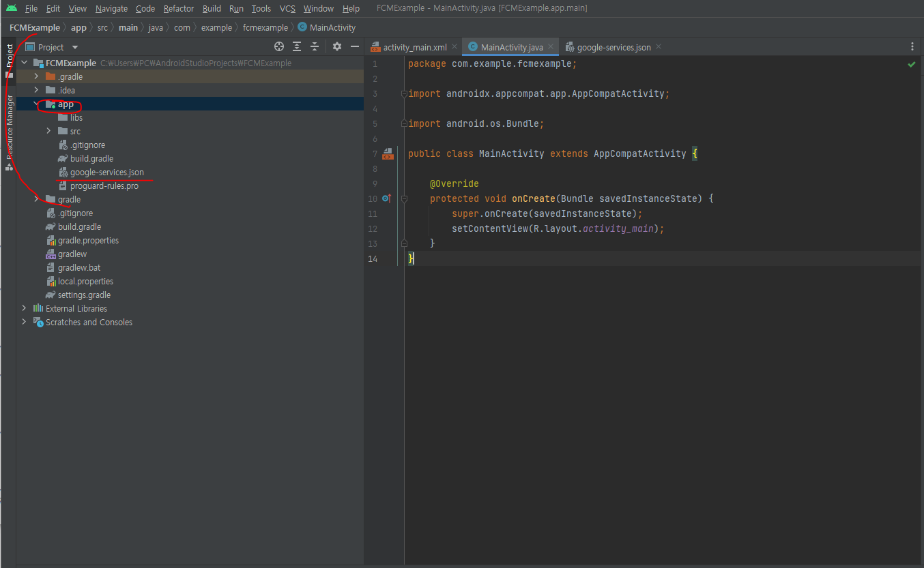Expand Scratches and Consoles node
This screenshot has width=924, height=568.
click(25, 322)
